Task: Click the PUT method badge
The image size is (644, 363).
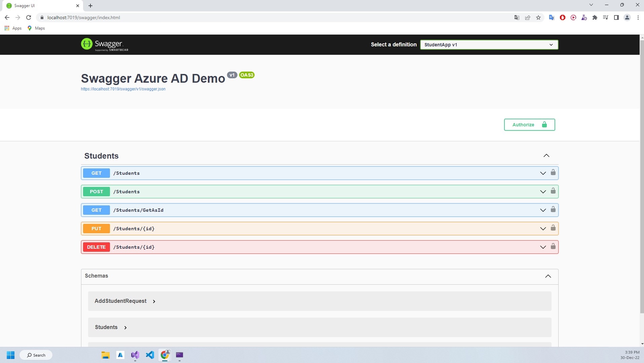Action: (x=96, y=229)
